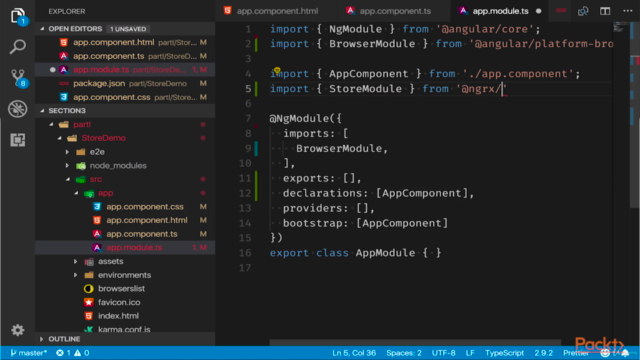The image size is (640, 360).
Task: Click the unsaved dot on app.module.ts tab
Action: (x=538, y=11)
